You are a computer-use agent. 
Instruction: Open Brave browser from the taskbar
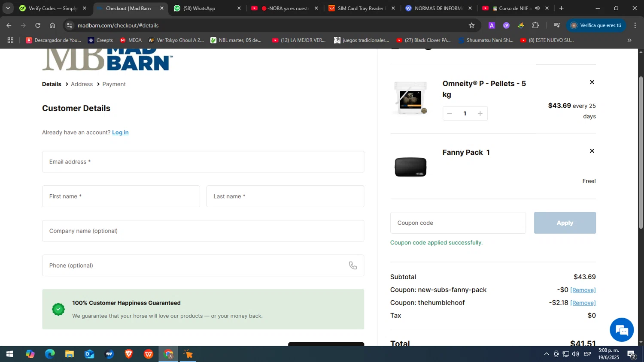click(129, 354)
